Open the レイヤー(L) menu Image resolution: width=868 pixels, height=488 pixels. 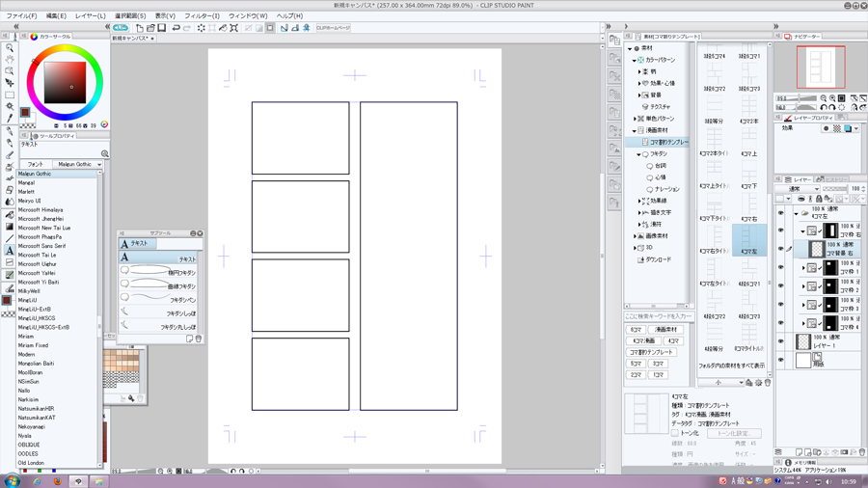pos(91,16)
